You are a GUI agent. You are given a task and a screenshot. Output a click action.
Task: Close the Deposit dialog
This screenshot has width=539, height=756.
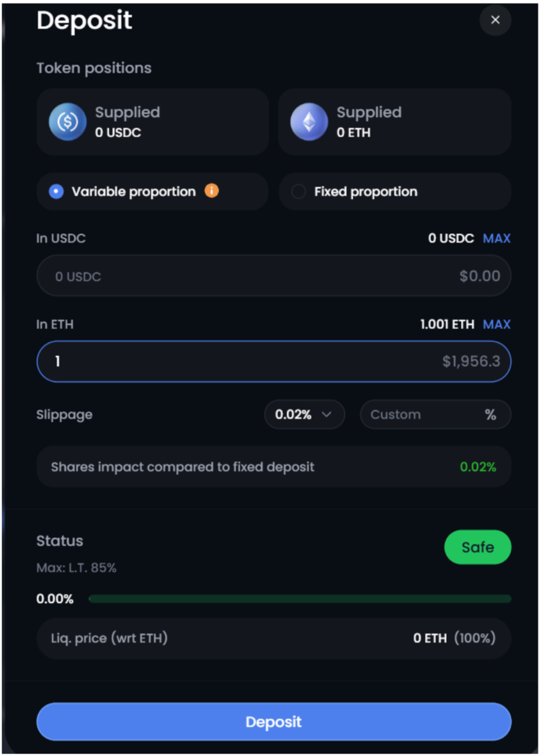[x=495, y=20]
